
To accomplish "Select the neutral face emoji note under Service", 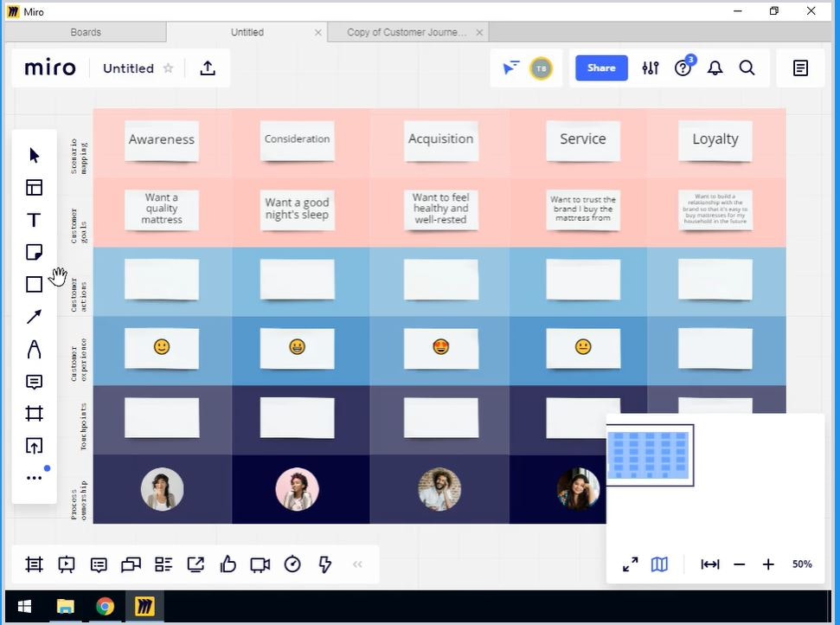I will click(583, 348).
